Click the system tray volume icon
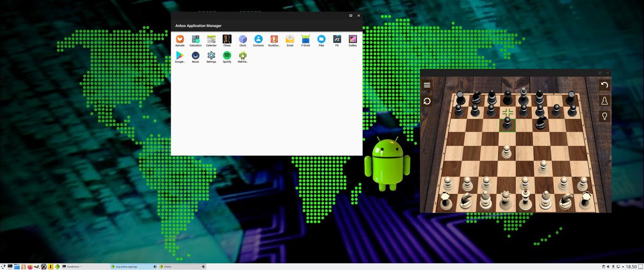644x270 pixels. click(x=608, y=267)
